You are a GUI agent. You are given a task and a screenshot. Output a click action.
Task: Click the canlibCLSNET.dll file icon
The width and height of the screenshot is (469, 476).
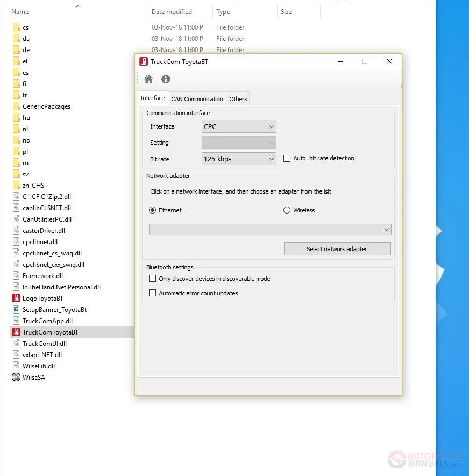coord(16,208)
